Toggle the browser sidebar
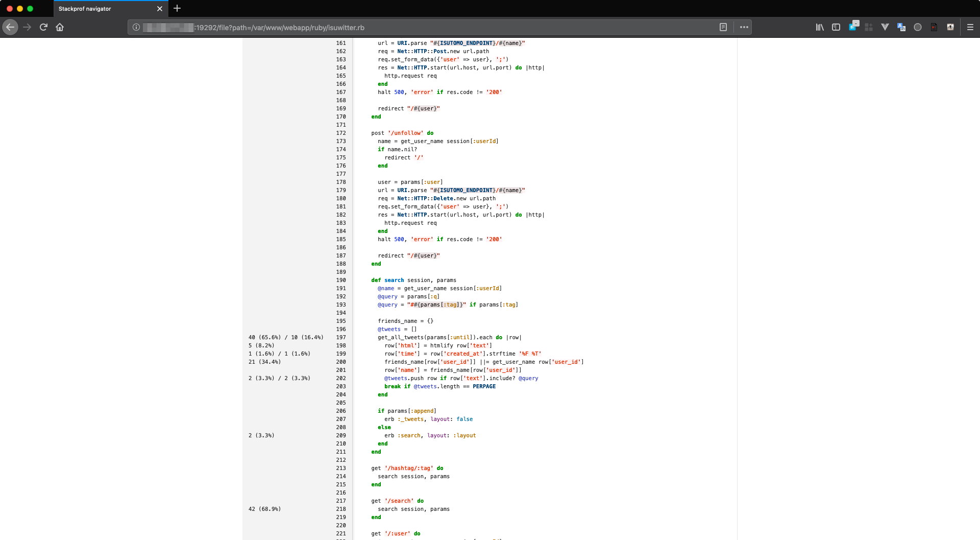This screenshot has height=540, width=980. (x=836, y=27)
